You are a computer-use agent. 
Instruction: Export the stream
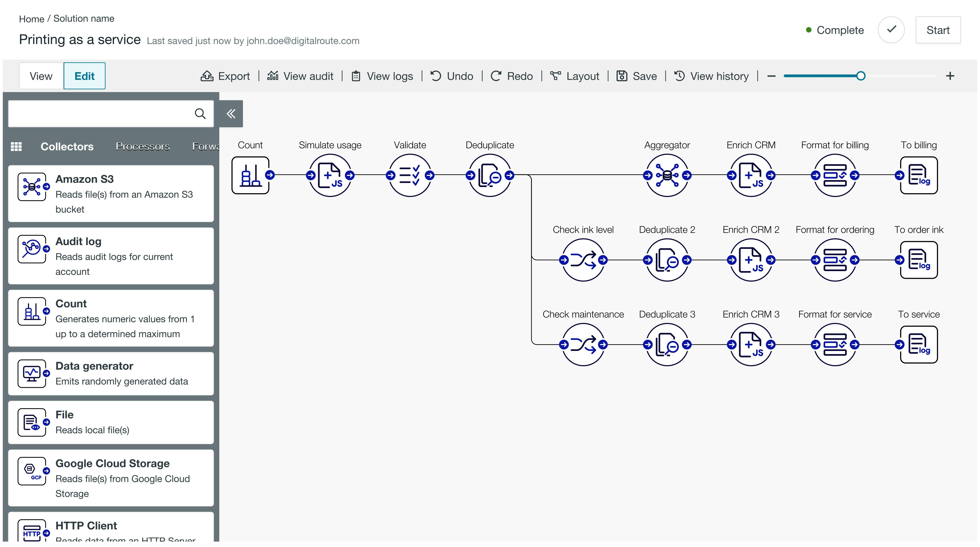(x=225, y=76)
